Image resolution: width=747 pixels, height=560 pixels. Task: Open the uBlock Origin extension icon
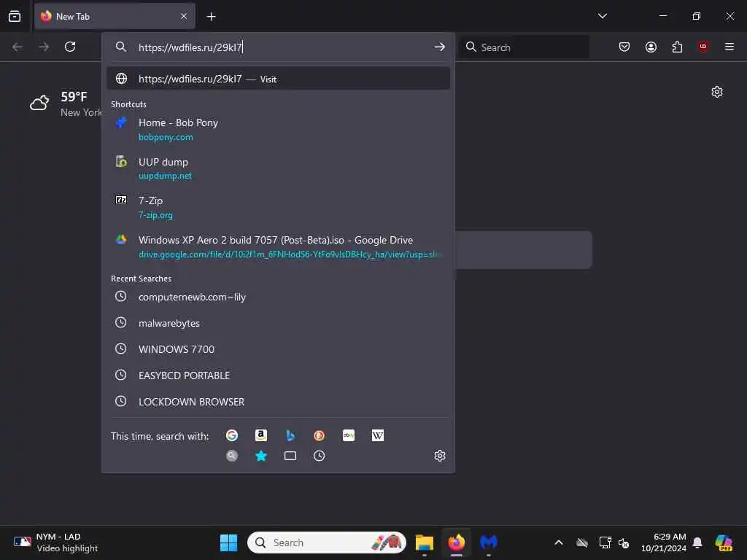click(x=703, y=46)
